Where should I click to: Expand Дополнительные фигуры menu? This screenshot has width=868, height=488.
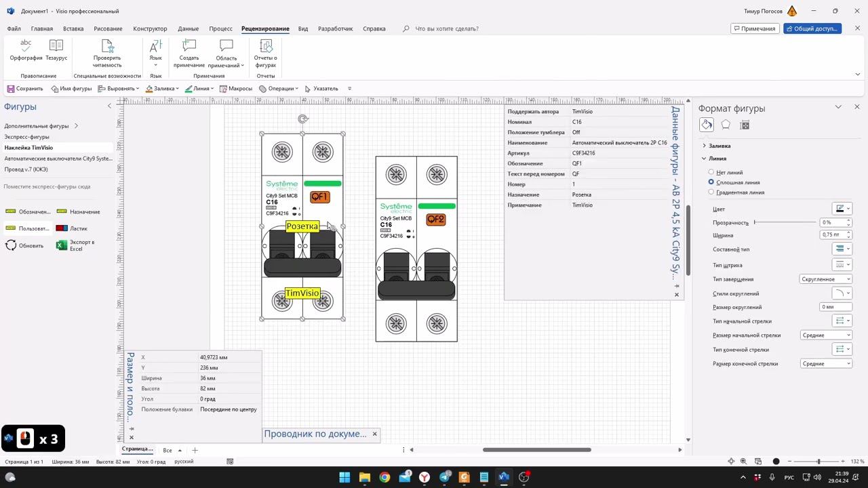point(41,126)
